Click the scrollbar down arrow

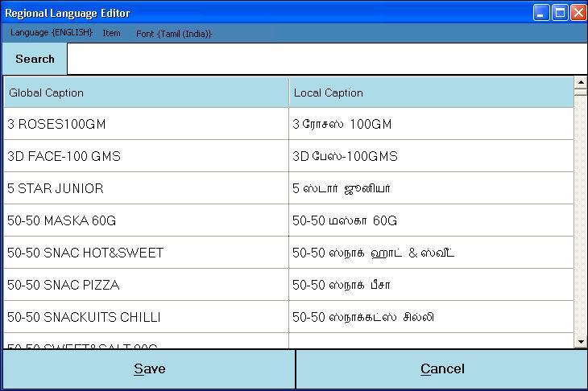coord(581,342)
